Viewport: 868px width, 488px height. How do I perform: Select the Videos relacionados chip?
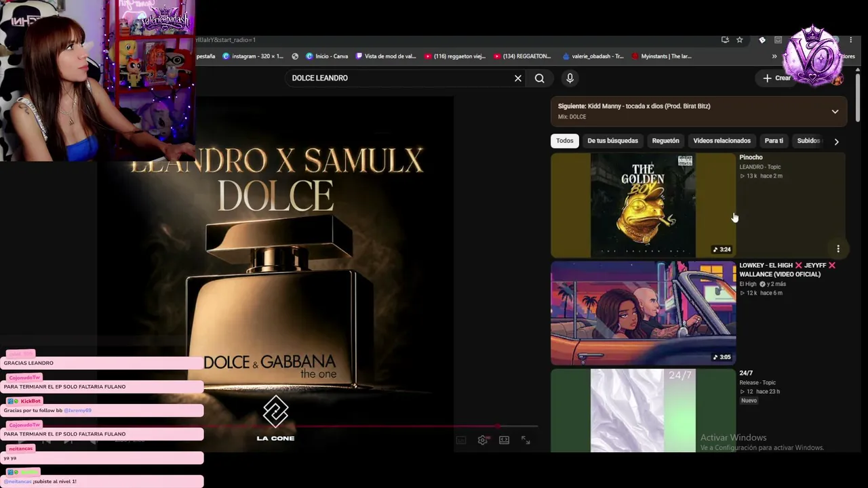(722, 141)
